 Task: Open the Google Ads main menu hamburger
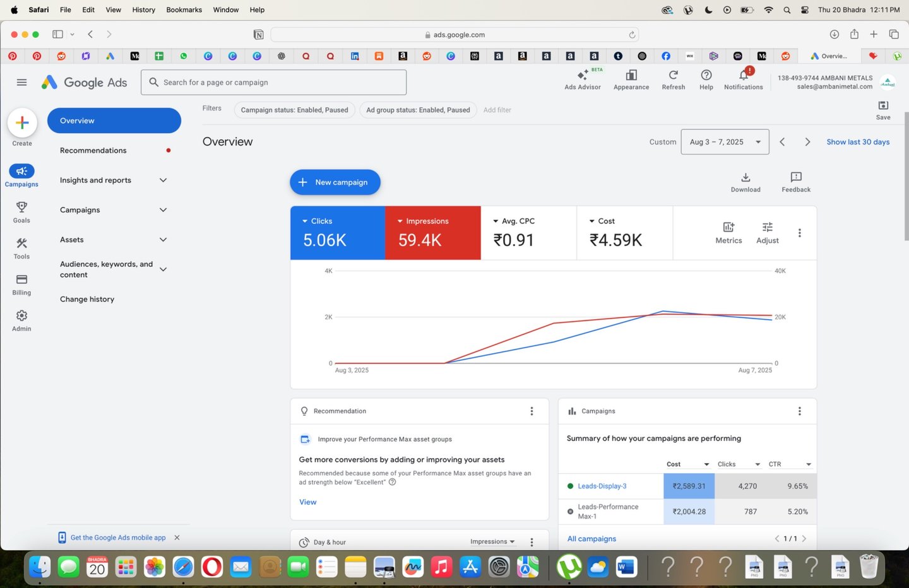(21, 82)
